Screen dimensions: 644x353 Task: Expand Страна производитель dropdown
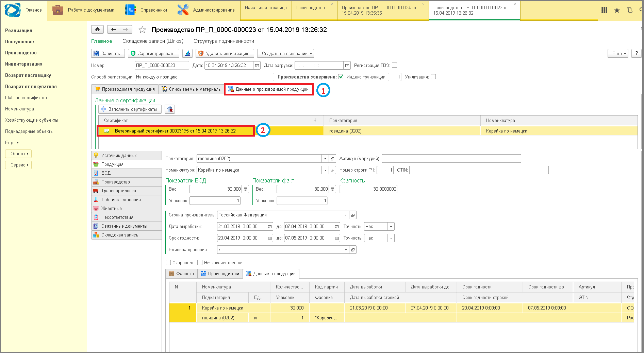point(346,215)
